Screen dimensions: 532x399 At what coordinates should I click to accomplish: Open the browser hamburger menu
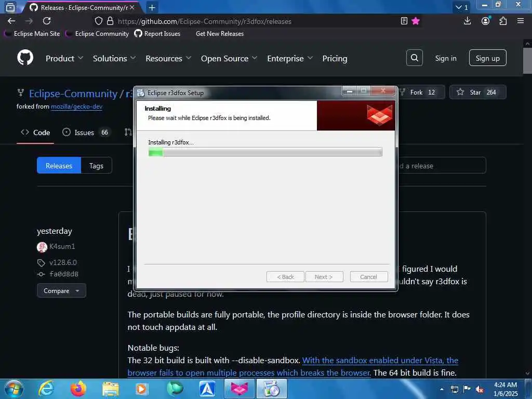(521, 21)
